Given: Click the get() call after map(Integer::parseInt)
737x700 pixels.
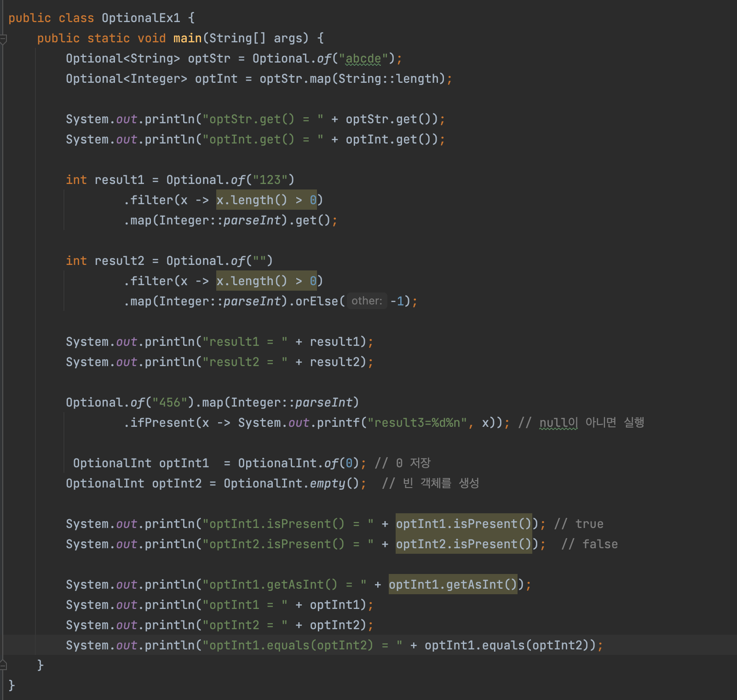Looking at the screenshot, I should [x=313, y=220].
